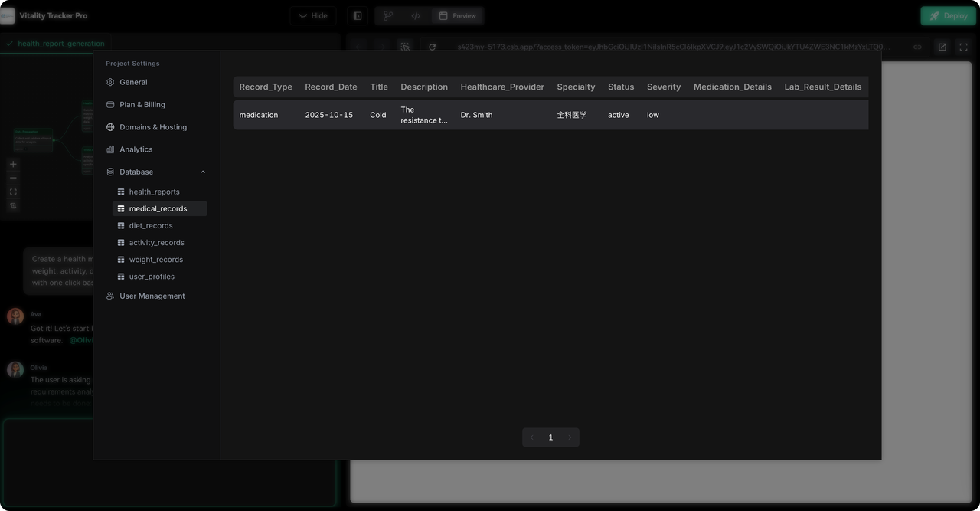Click the medication record row
The height and width of the screenshot is (511, 980).
point(550,115)
